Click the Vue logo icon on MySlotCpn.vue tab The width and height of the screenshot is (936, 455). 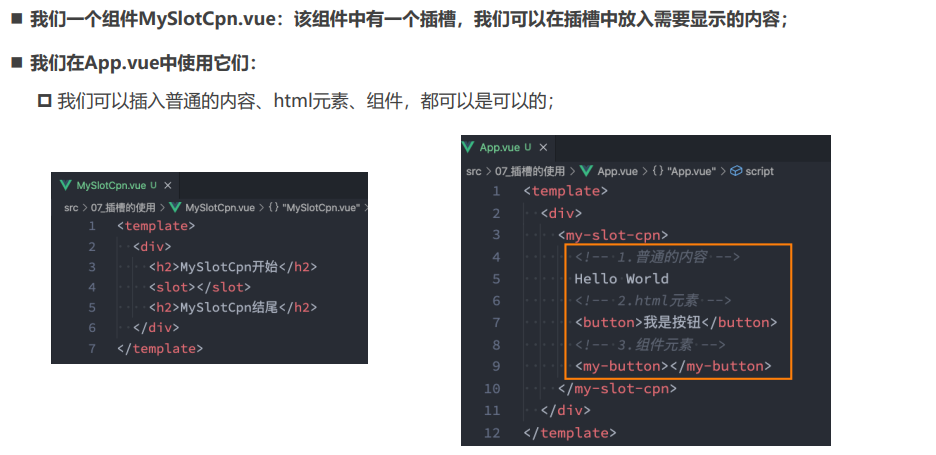[66, 185]
